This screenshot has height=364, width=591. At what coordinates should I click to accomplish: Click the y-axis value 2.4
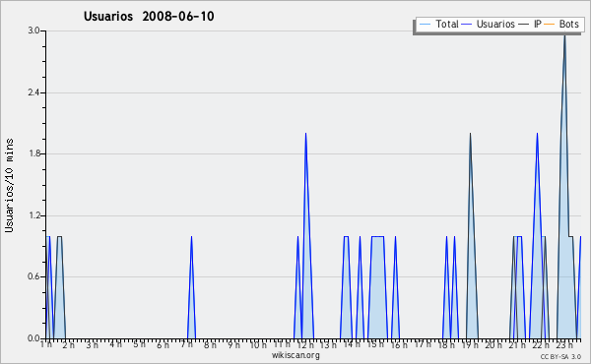click(x=33, y=92)
